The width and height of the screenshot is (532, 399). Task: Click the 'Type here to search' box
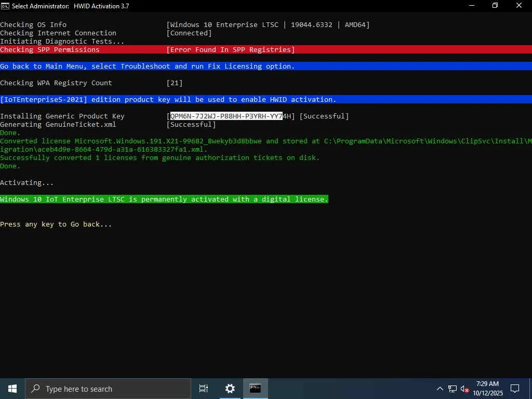click(108, 389)
